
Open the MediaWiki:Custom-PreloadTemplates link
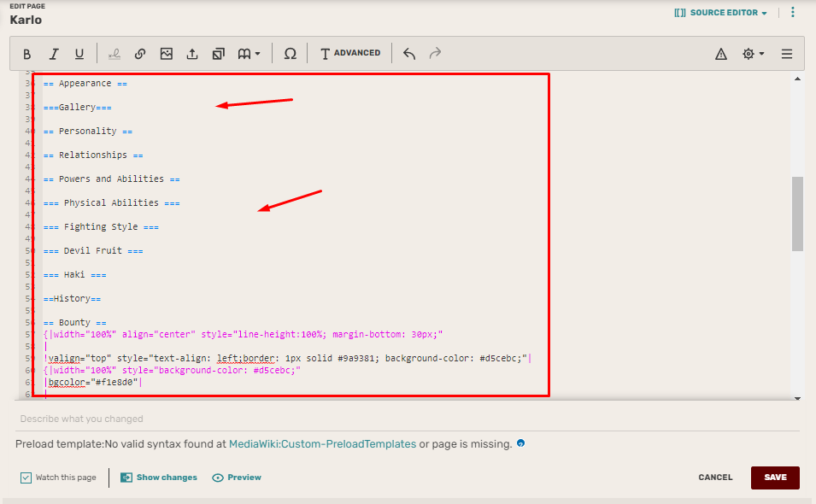(323, 444)
